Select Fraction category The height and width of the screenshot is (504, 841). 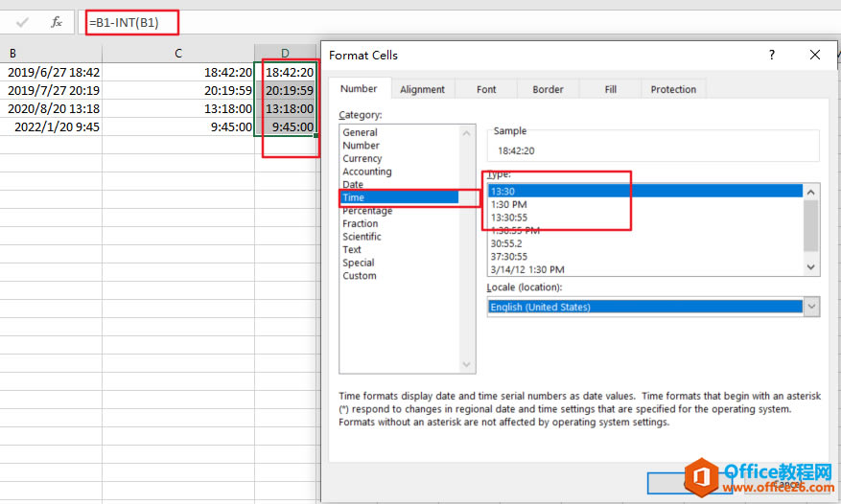pyautogui.click(x=400, y=223)
